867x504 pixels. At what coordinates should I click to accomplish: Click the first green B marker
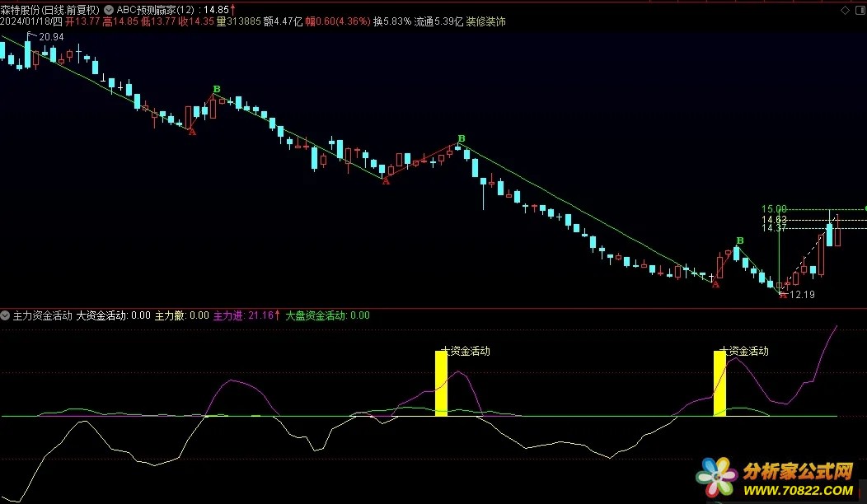[217, 89]
